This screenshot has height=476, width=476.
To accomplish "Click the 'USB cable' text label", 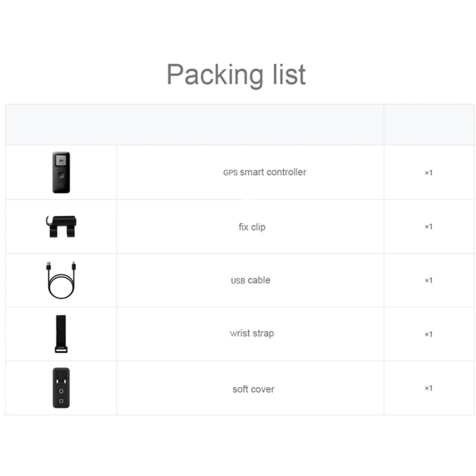I will (x=250, y=280).
